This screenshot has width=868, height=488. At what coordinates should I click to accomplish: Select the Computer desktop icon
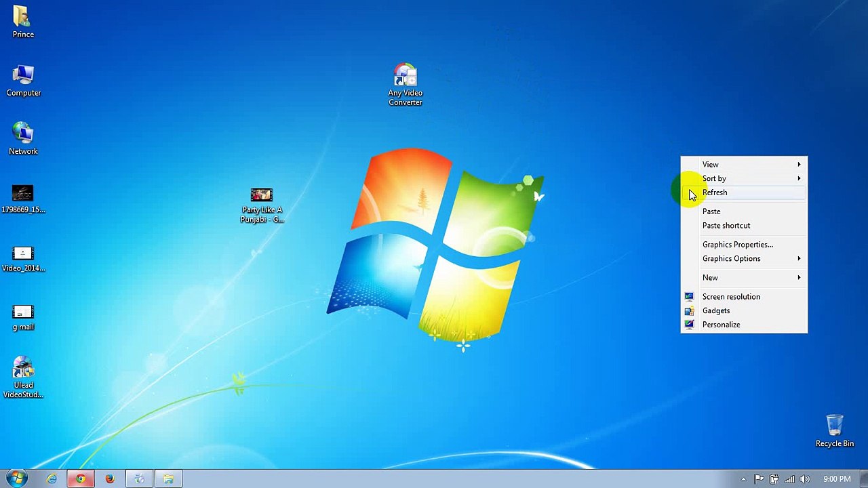pos(23,81)
